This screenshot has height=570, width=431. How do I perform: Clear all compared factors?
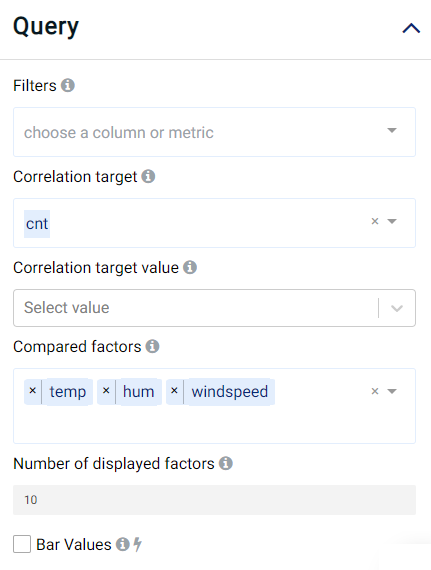click(x=375, y=391)
